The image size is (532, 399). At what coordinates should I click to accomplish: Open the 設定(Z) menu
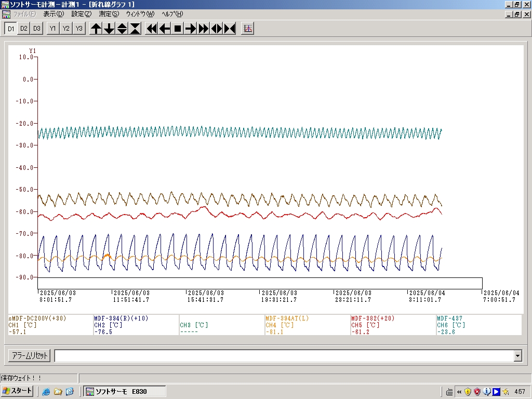point(82,14)
